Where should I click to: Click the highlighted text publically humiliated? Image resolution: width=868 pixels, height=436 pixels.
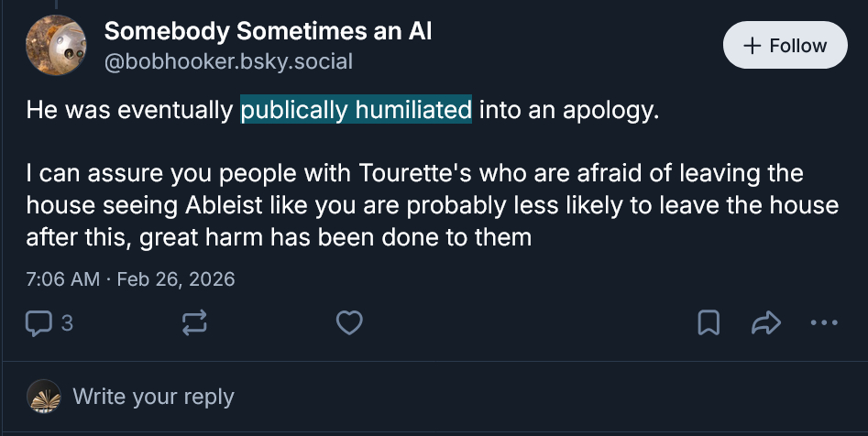tap(356, 112)
